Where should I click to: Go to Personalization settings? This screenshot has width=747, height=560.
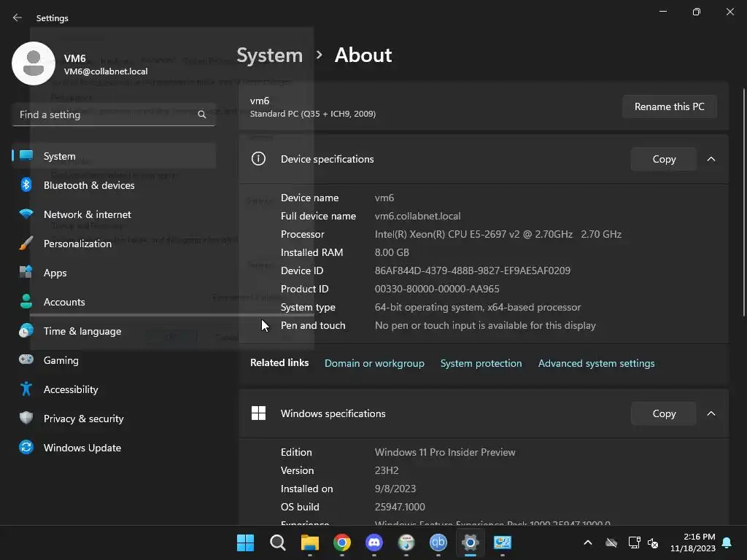pos(114,244)
